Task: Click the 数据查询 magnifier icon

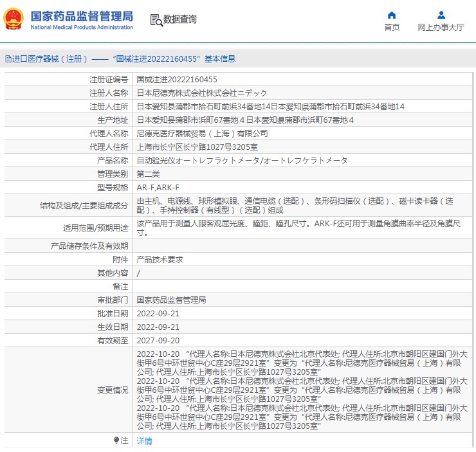Action: click(156, 20)
